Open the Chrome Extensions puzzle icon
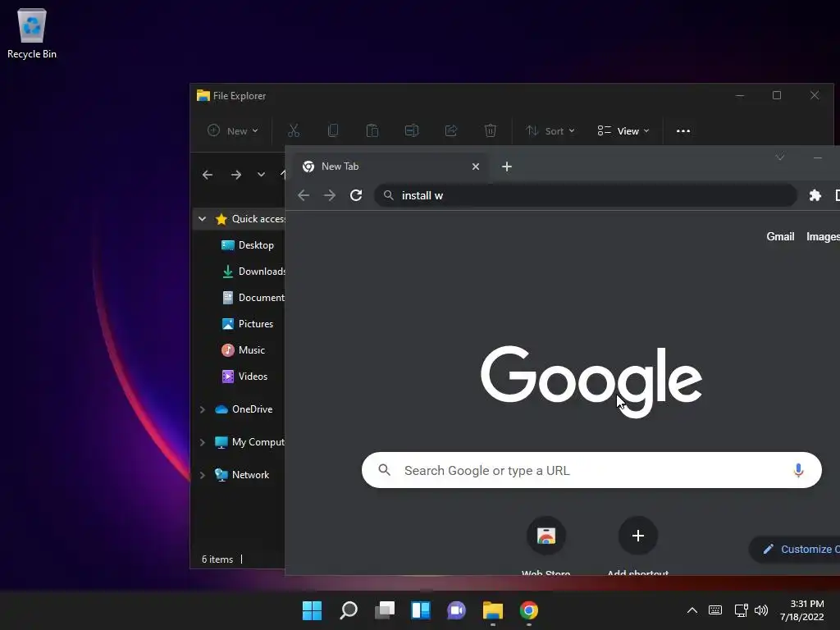The width and height of the screenshot is (840, 630). [815, 195]
